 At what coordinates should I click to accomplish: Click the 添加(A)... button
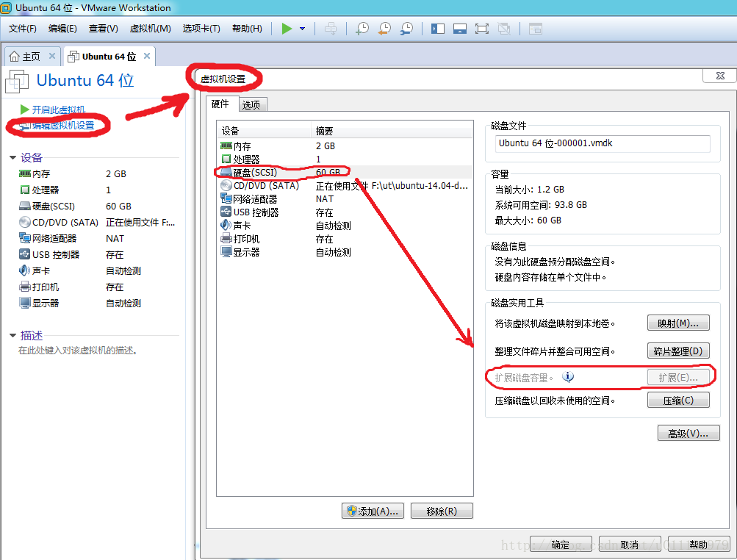pos(373,511)
